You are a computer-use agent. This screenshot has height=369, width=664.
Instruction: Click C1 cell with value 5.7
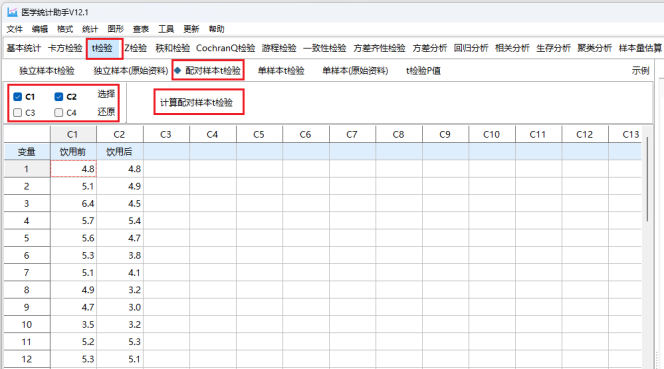click(x=73, y=221)
